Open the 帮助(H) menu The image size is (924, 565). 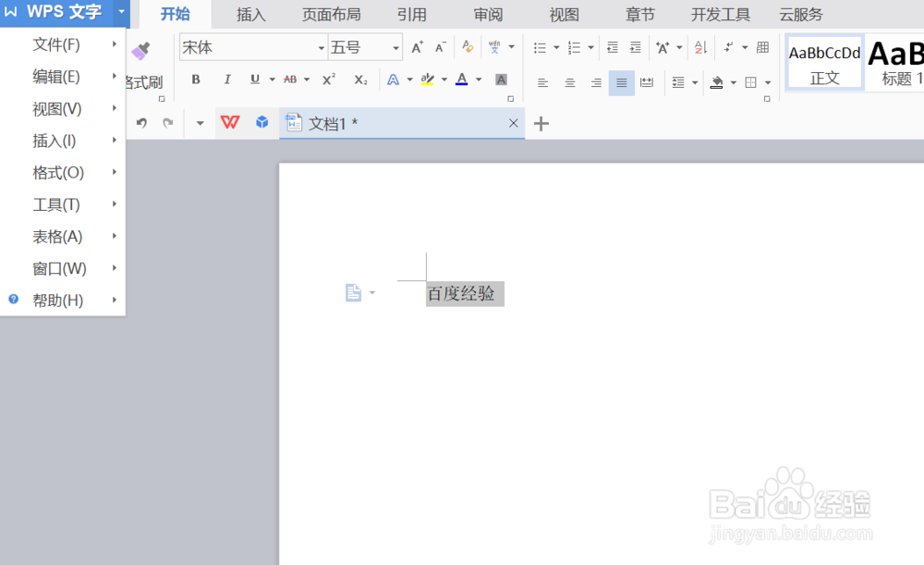tap(63, 301)
